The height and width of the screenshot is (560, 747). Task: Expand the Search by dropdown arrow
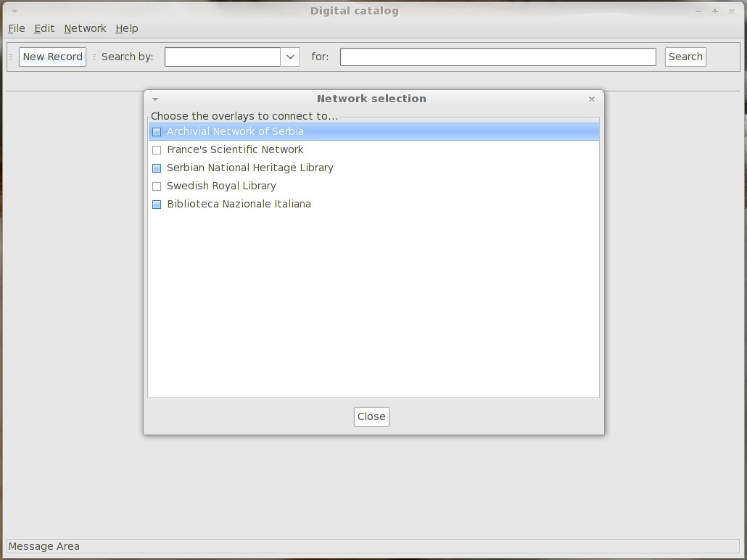pos(290,57)
